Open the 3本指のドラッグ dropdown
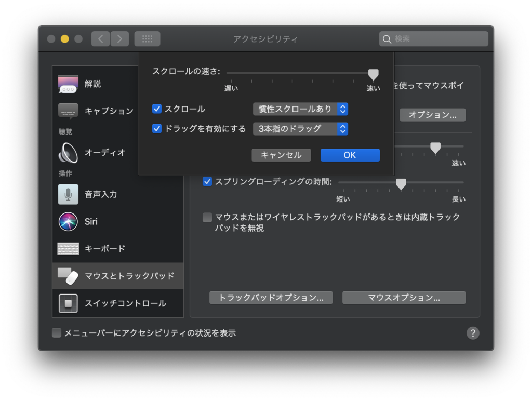Screen dimensions: 532x401 [300, 129]
